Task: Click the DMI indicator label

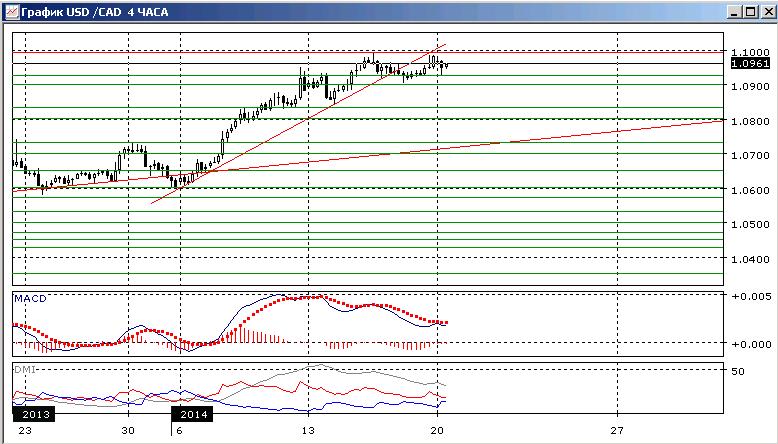Action: (x=25, y=370)
